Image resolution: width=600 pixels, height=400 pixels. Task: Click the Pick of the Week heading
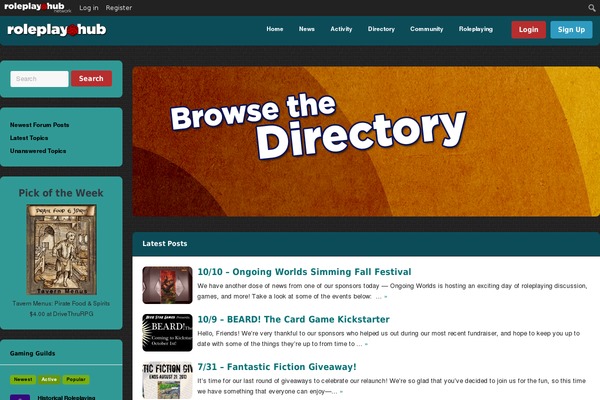[x=61, y=193]
